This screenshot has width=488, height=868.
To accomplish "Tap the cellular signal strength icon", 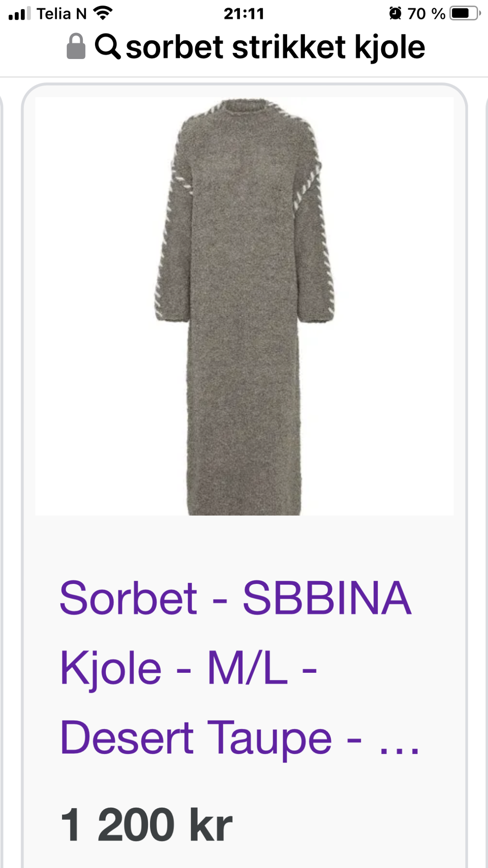I will (x=19, y=14).
